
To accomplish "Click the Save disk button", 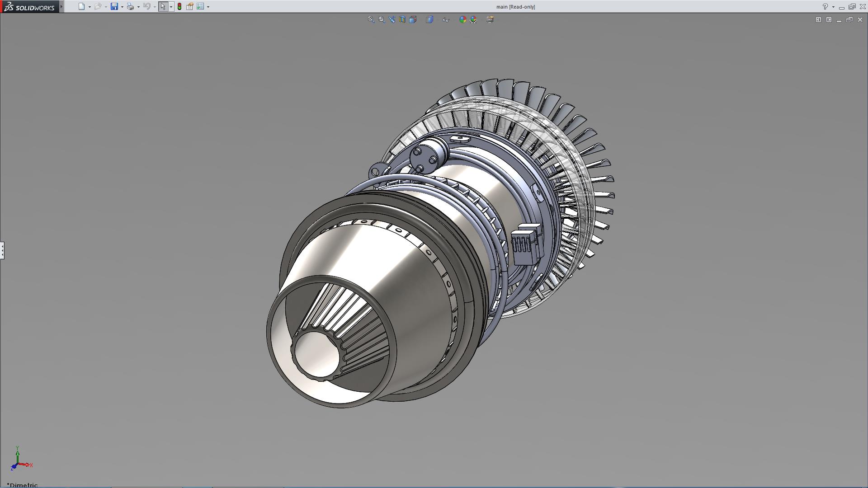I will (x=114, y=7).
